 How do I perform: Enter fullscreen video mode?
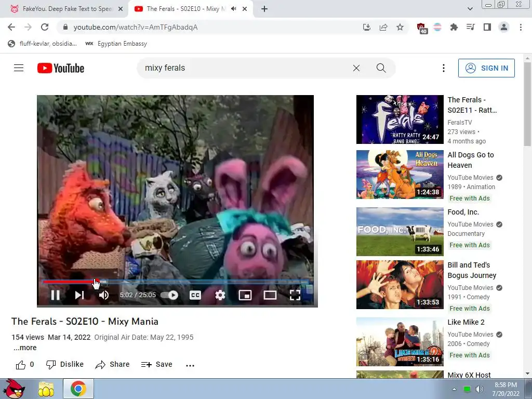pos(295,295)
